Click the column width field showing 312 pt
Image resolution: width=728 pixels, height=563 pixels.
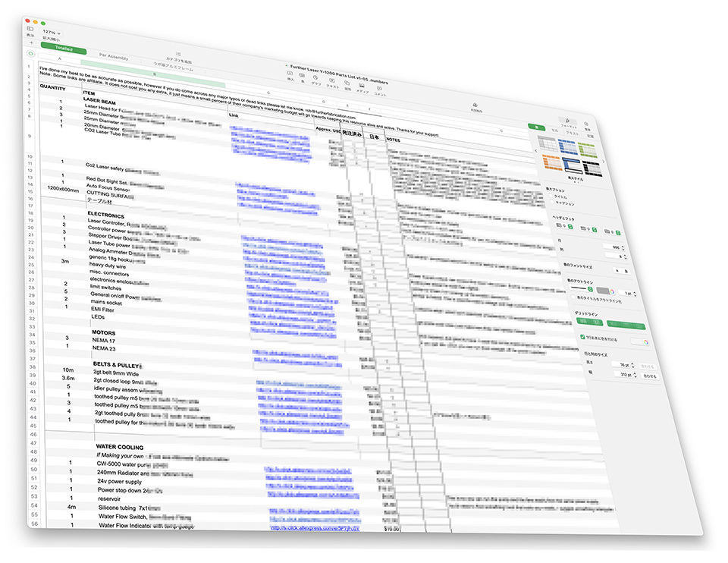[622, 374]
